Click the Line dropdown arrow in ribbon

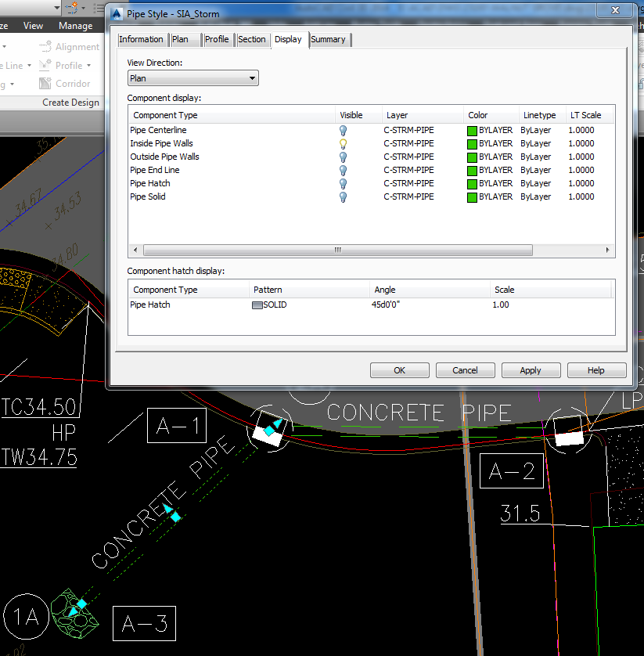click(x=29, y=66)
